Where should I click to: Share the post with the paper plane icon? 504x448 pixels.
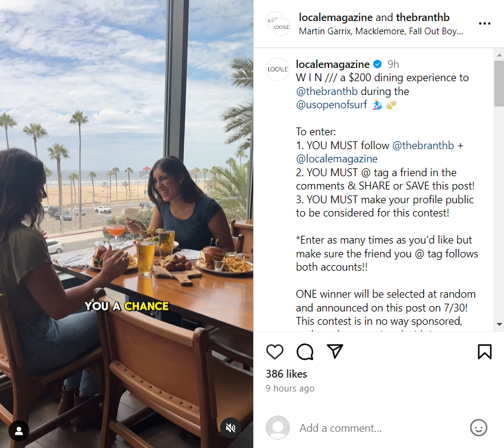point(335,352)
